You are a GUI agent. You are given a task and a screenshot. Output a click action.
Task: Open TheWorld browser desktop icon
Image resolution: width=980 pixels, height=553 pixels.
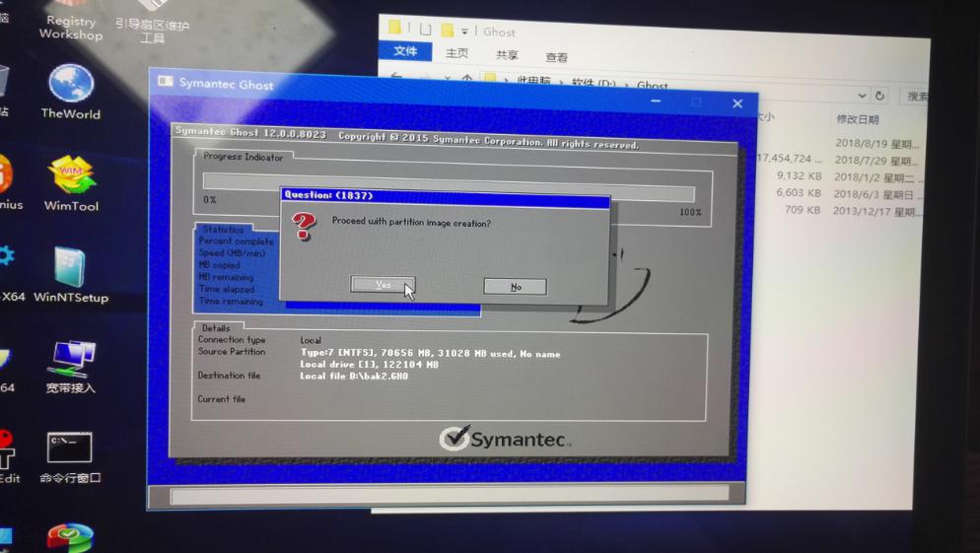click(71, 92)
